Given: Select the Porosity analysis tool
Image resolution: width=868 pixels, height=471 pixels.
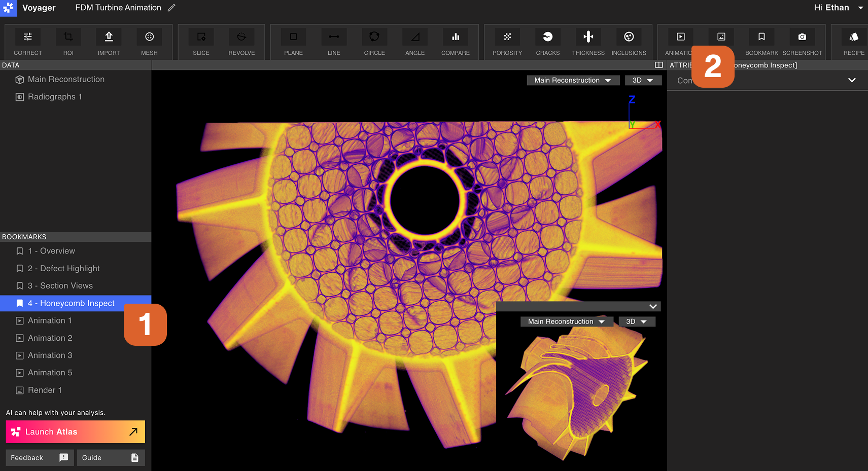Looking at the screenshot, I should tap(507, 42).
